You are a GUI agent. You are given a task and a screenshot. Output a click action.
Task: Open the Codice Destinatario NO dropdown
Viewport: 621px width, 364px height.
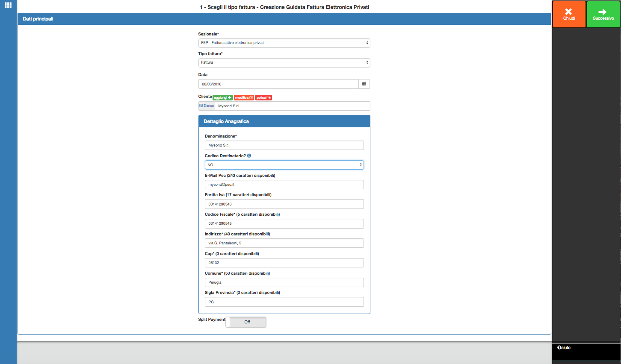[284, 165]
